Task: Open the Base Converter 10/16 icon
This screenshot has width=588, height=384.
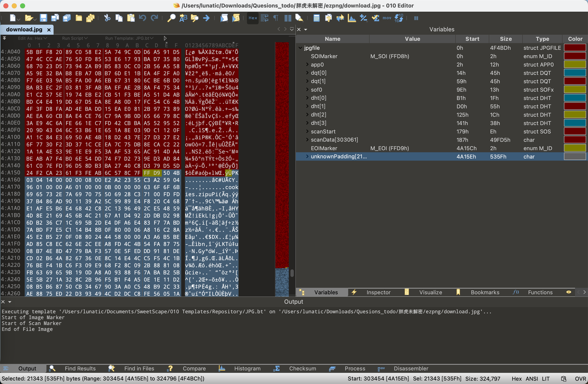Action: pyautogui.click(x=399, y=18)
